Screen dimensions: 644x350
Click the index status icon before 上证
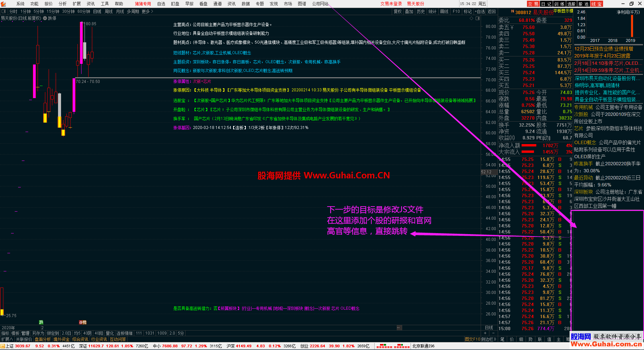[x=3, y=346]
